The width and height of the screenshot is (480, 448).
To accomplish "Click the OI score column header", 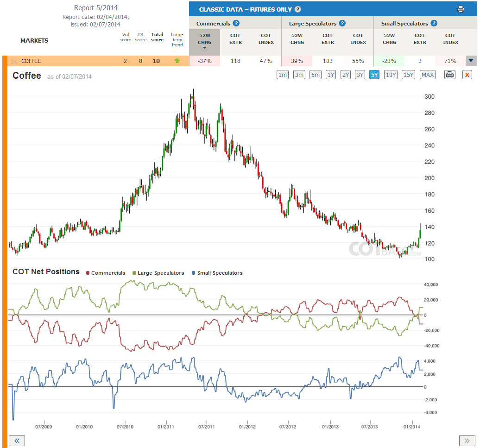I will point(141,37).
